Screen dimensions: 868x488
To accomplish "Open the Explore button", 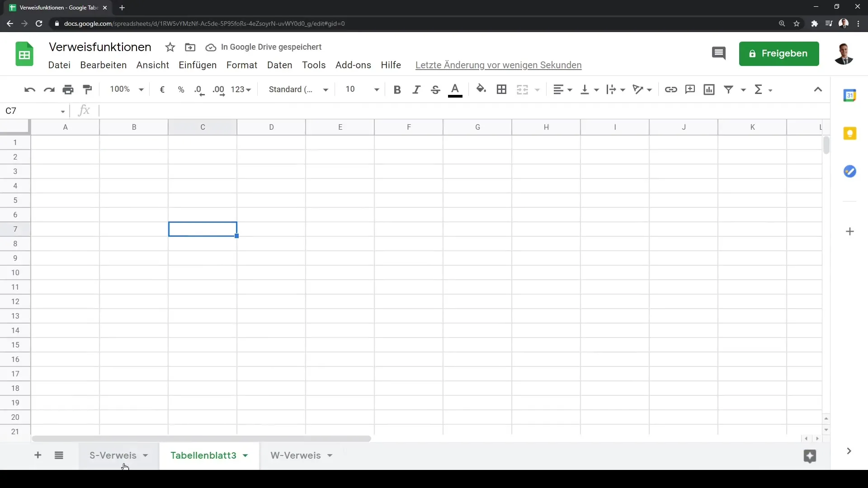I will pyautogui.click(x=810, y=456).
